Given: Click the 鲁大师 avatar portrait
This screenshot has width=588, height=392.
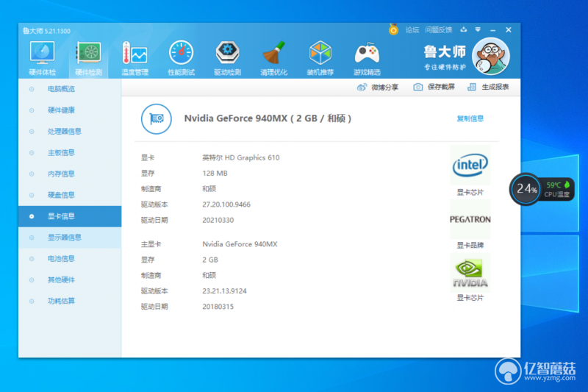Looking at the screenshot, I should [491, 57].
